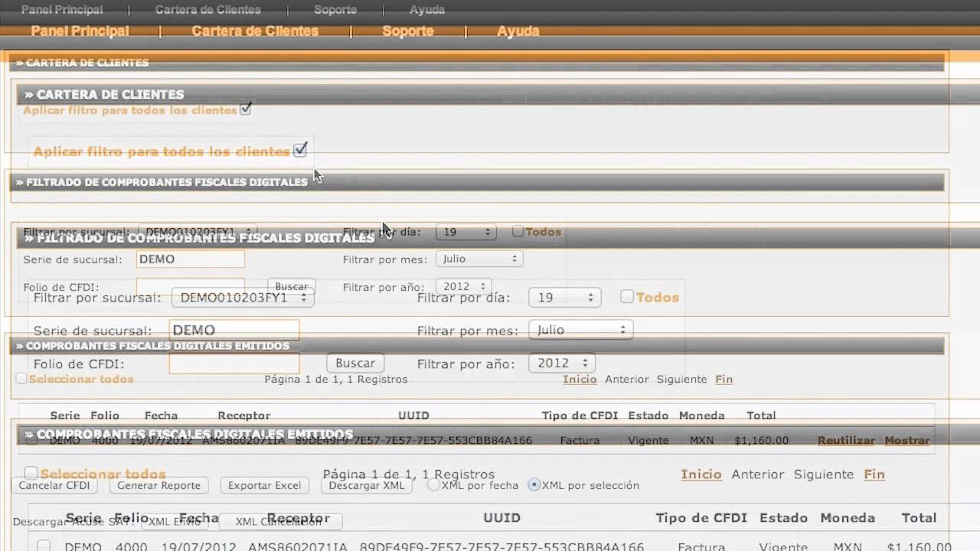The image size is (980, 551).
Task: Click the larger 'Inicio' pagination link
Action: point(701,474)
